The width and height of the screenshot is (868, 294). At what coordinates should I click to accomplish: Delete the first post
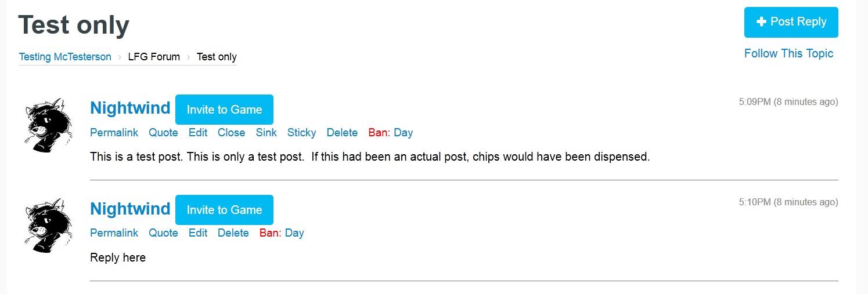pos(342,133)
